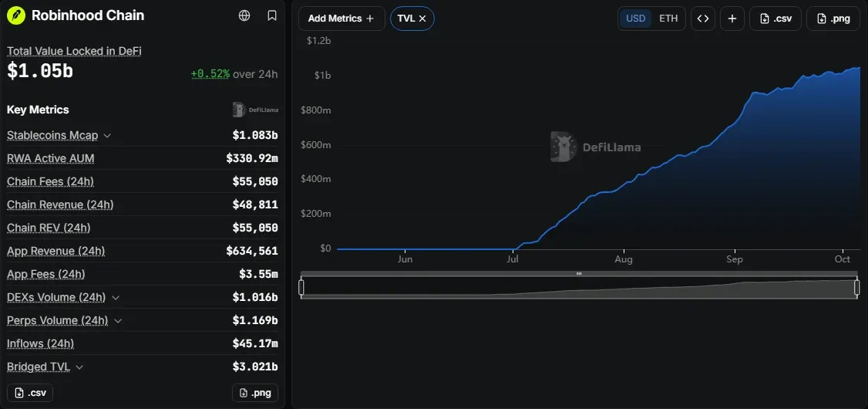
Task: Click the Aug label on chart axis
Action: click(x=624, y=259)
